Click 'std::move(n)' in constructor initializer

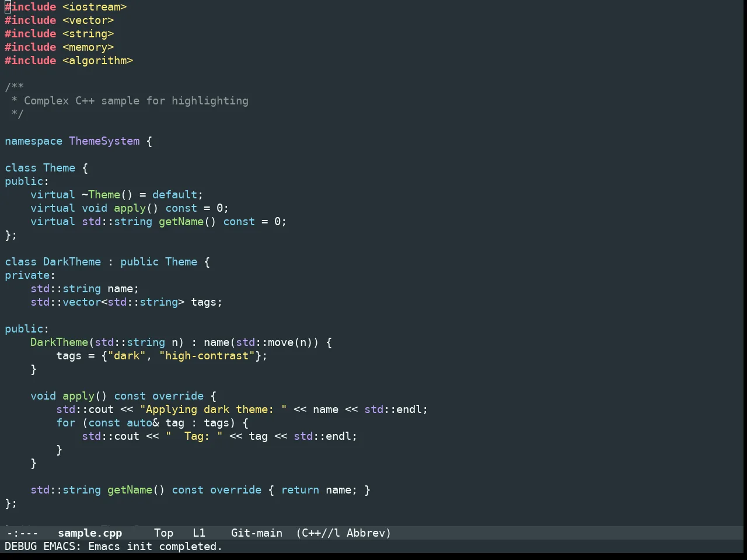[x=274, y=342]
